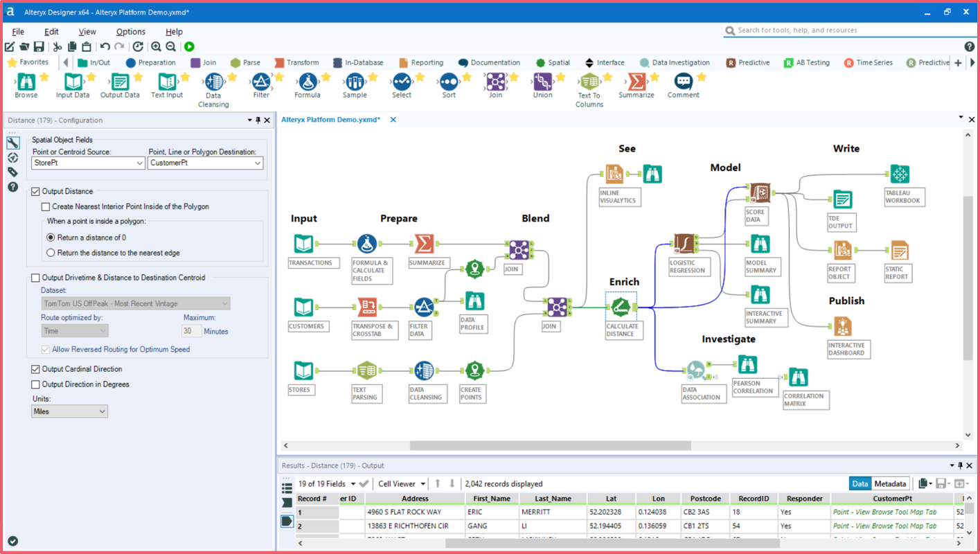Disable the Output Cardinal Direction checkbox
The width and height of the screenshot is (980, 554).
(37, 369)
